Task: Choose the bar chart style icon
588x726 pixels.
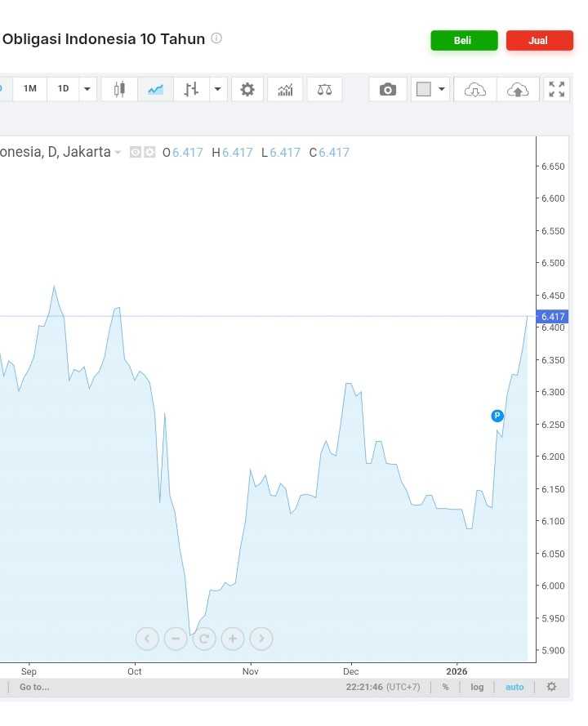Action: [191, 89]
